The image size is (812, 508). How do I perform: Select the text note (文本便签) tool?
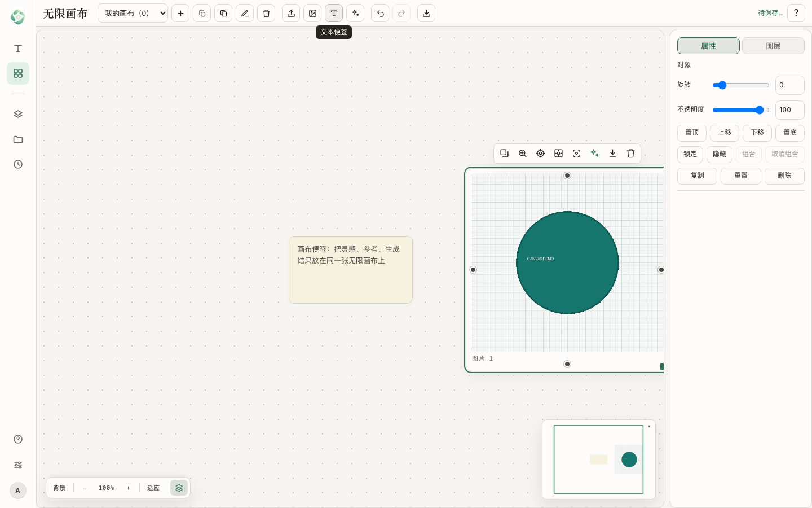pos(334,13)
